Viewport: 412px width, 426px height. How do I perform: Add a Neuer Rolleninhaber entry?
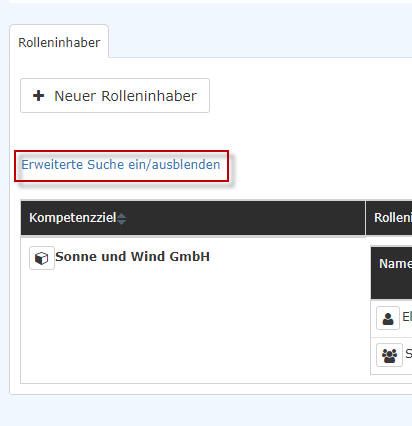tap(115, 96)
